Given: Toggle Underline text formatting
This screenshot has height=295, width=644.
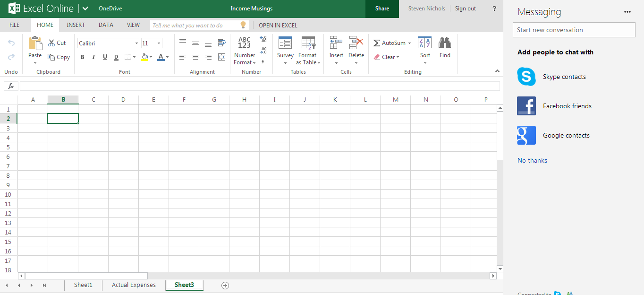Looking at the screenshot, I should click(104, 57).
